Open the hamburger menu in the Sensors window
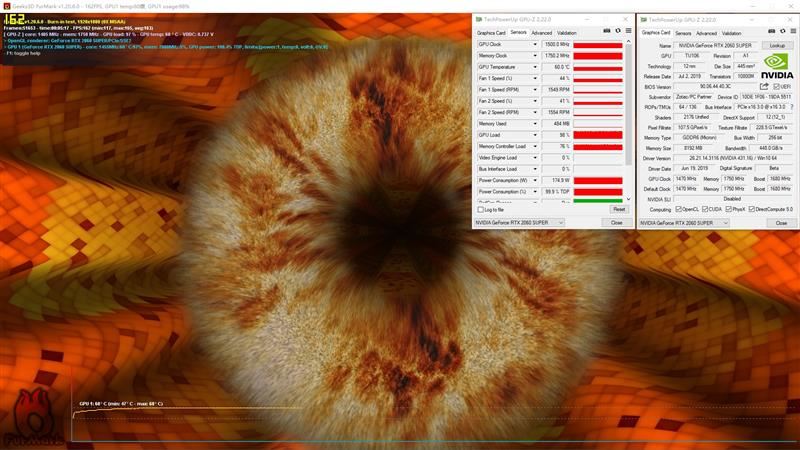 (x=629, y=31)
